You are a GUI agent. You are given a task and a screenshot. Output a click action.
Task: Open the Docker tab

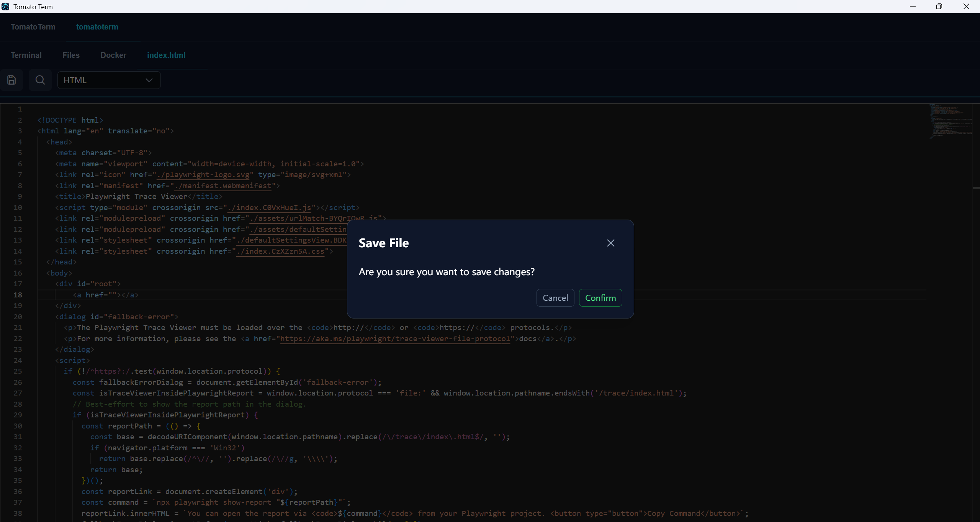113,55
